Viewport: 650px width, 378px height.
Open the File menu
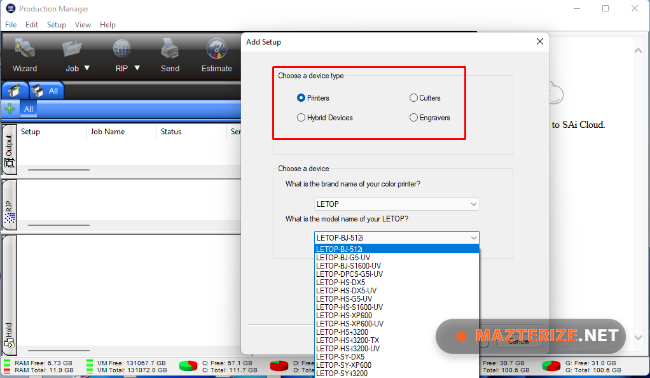pos(11,24)
